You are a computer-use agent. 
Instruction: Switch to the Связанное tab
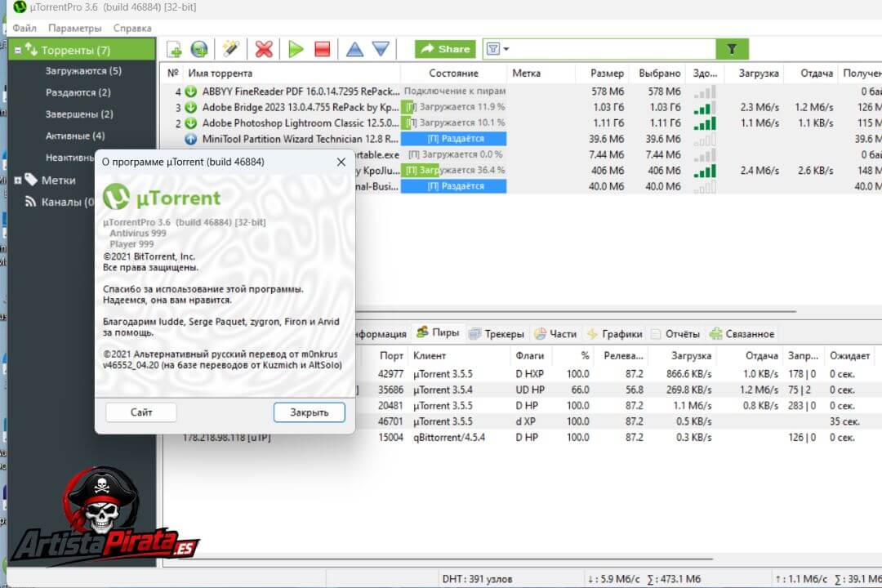click(x=742, y=334)
